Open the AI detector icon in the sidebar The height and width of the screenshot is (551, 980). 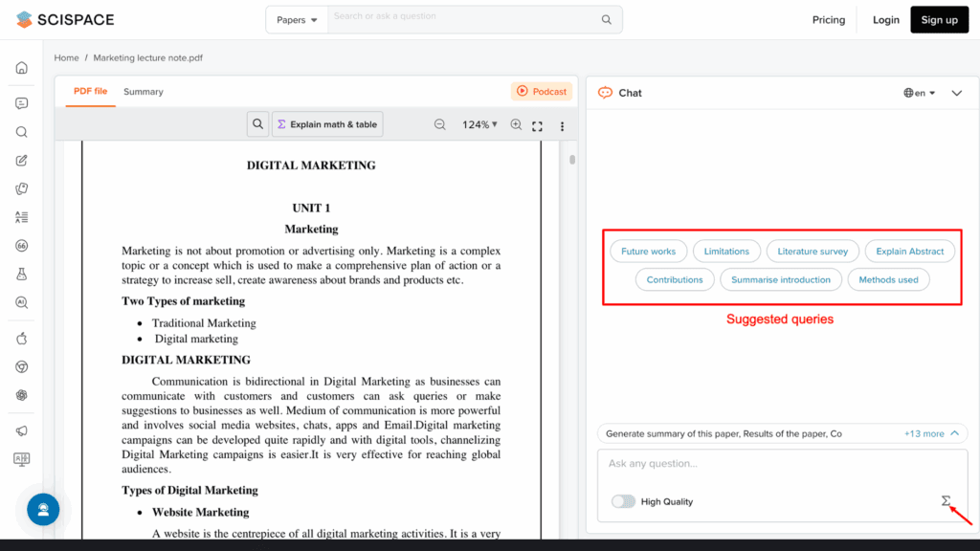(21, 303)
